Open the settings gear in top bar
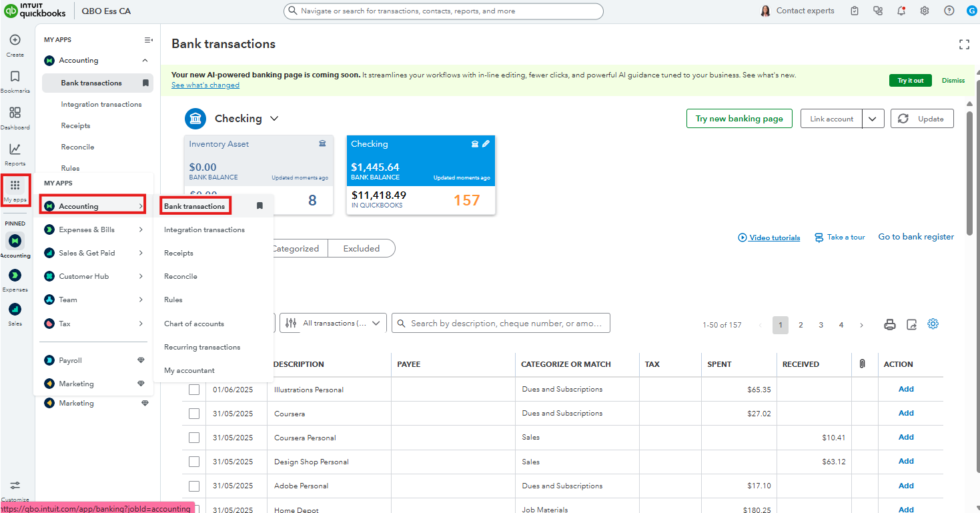This screenshot has height=513, width=980. [925, 11]
